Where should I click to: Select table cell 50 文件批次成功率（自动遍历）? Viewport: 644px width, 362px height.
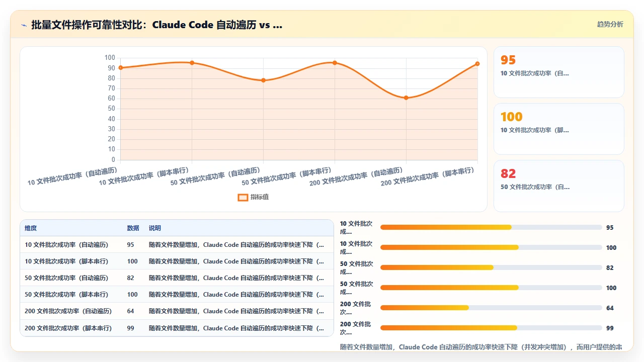(66, 278)
